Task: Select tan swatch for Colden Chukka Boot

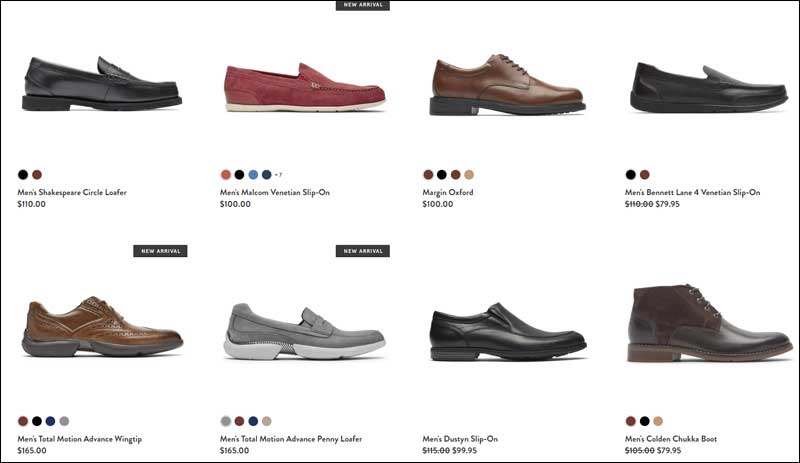Action: 658,421
